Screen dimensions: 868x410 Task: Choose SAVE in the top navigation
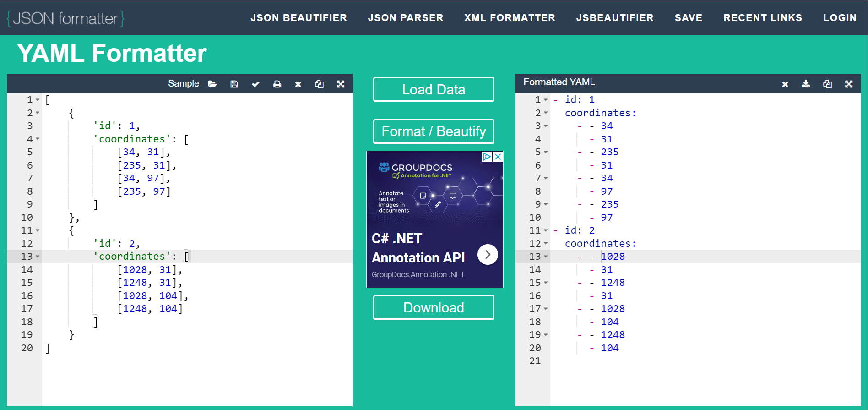tap(689, 18)
